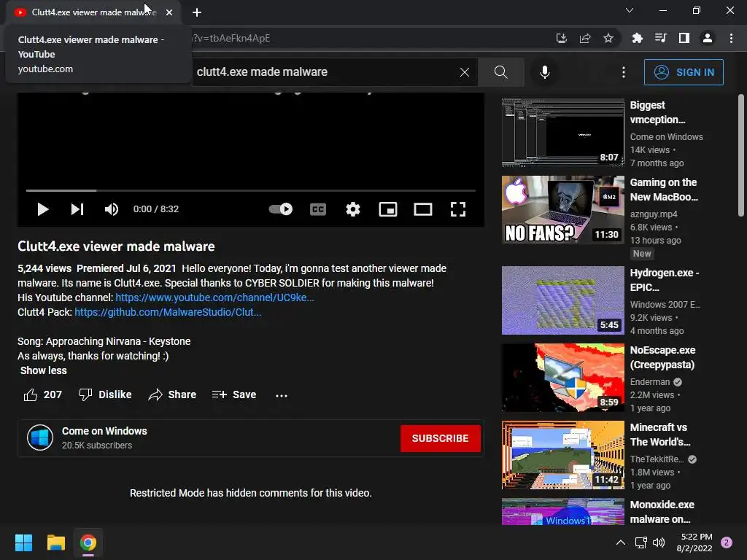The image size is (747, 560).
Task: Collapse description with Show less
Action: pyautogui.click(x=43, y=370)
